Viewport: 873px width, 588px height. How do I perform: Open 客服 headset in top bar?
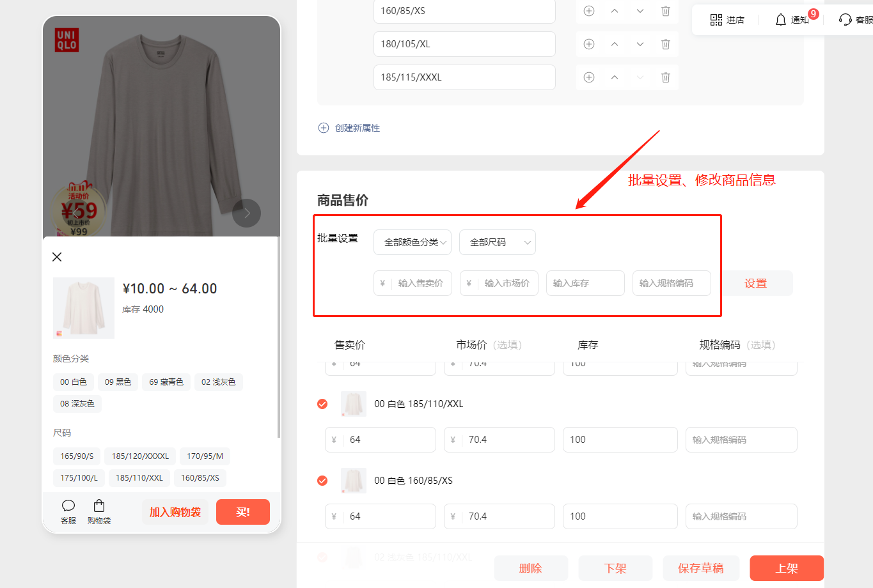[856, 20]
